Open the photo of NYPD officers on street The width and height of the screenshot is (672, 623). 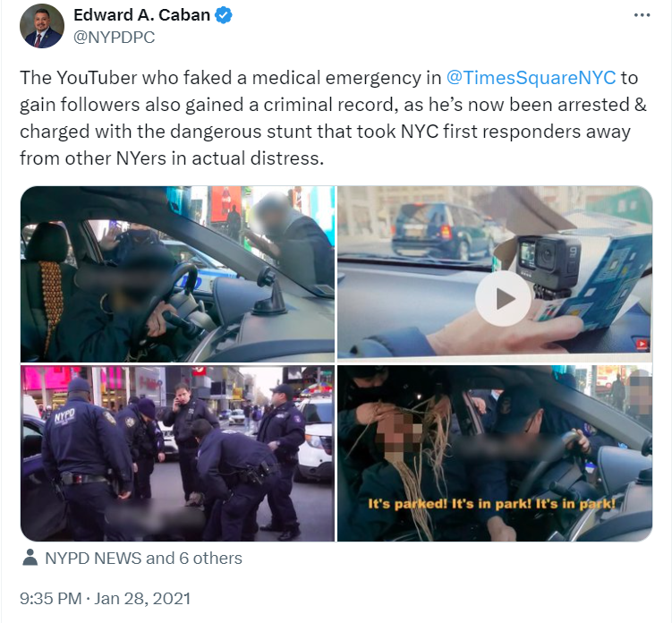[177, 453]
